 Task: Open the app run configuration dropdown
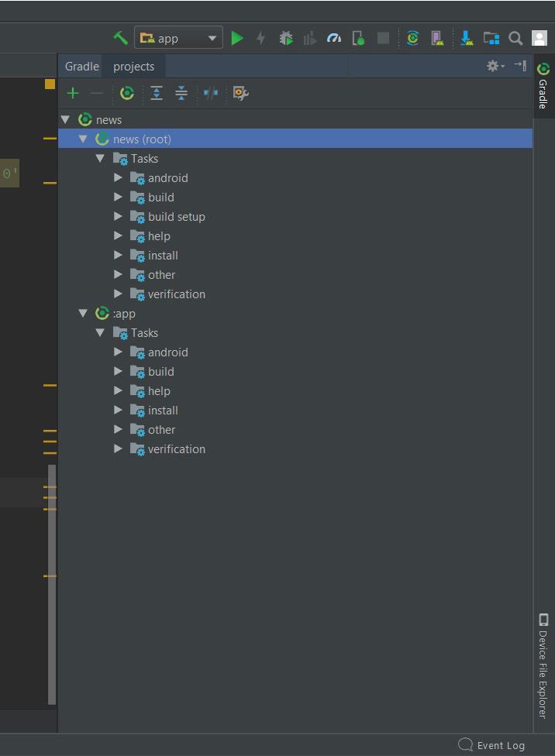[178, 38]
